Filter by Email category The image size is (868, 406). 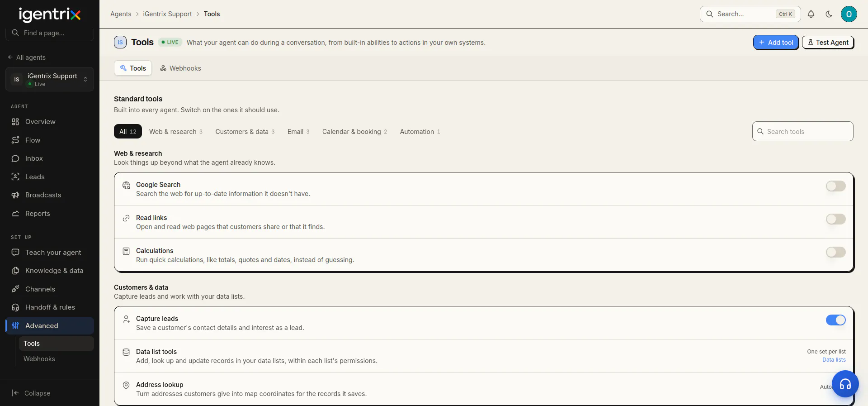click(298, 132)
